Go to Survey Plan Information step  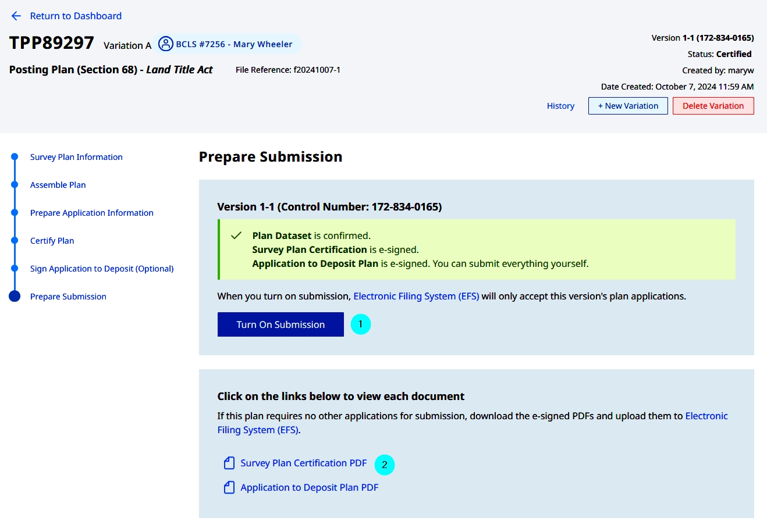pyautogui.click(x=76, y=157)
